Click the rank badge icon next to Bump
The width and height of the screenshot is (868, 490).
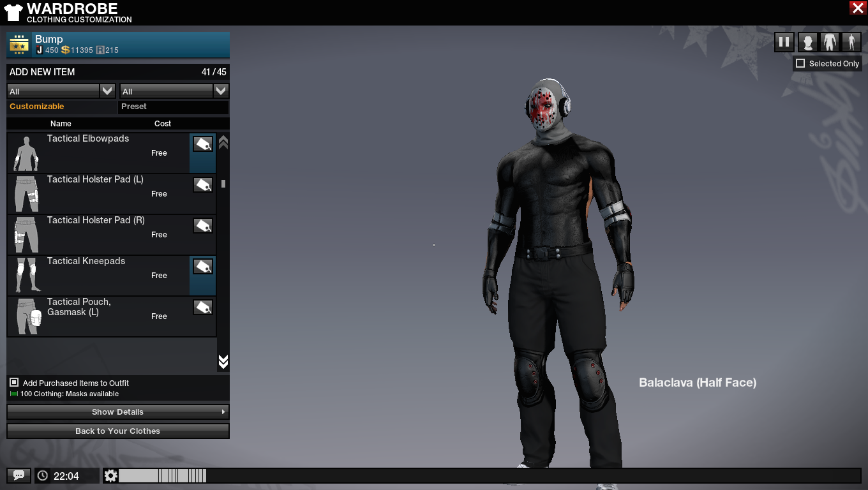tap(19, 45)
